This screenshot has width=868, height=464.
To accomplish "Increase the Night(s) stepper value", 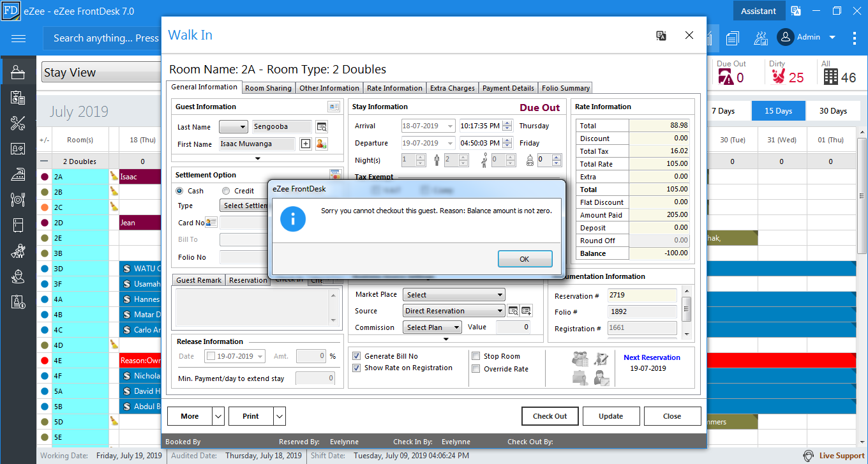I will (421, 157).
